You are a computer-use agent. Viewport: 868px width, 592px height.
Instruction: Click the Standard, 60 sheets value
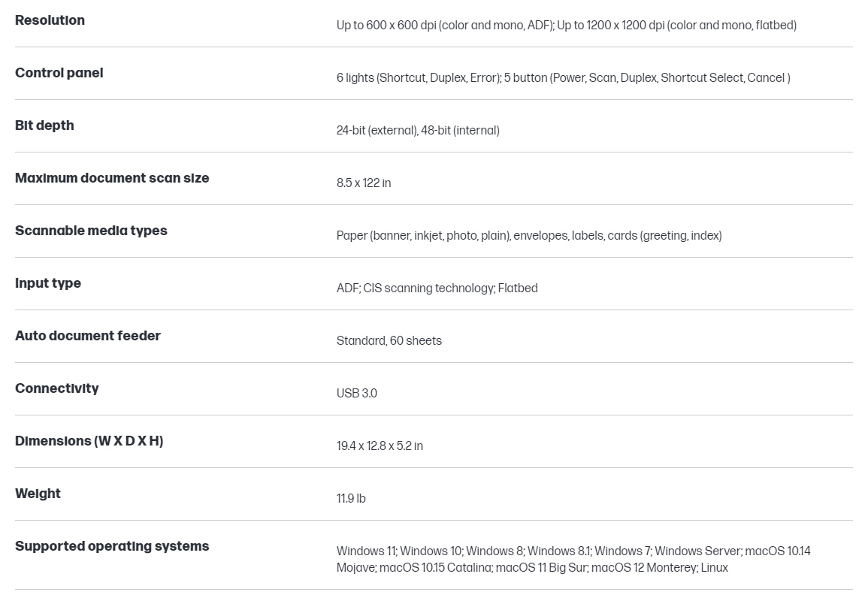(389, 340)
